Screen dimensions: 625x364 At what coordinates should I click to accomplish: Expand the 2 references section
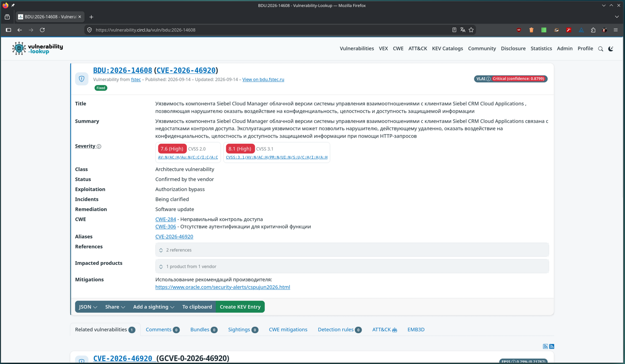352,250
